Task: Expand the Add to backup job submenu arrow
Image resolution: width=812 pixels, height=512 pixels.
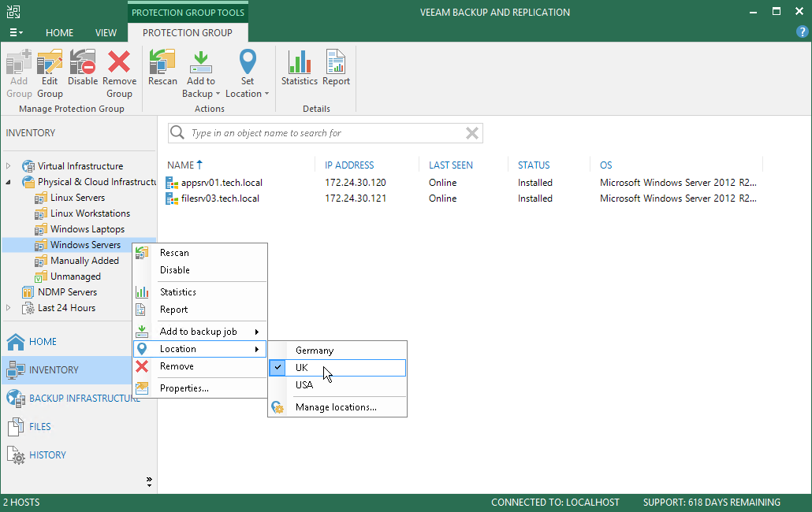Action: (x=257, y=332)
